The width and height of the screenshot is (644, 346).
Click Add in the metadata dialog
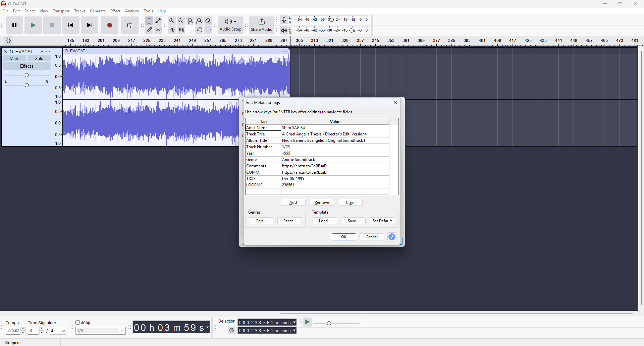[293, 203]
